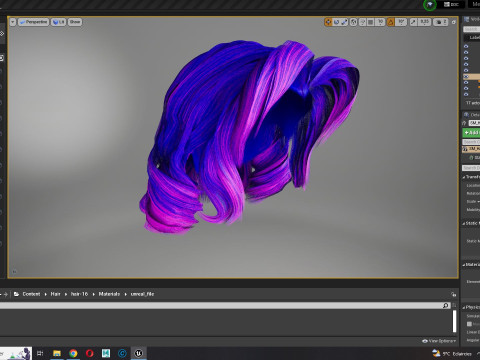Screen dimensions: 480x360
Task: Open View Options in Content Browser
Action: click(x=439, y=341)
